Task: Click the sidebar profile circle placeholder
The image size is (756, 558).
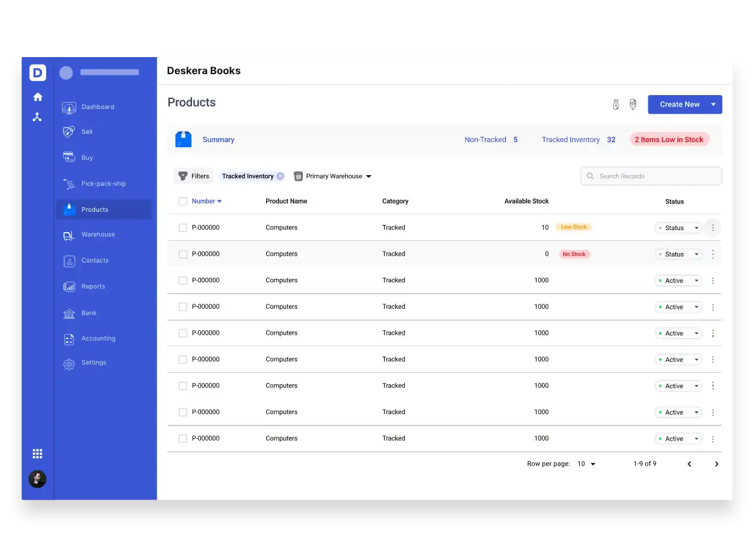Action: click(66, 73)
